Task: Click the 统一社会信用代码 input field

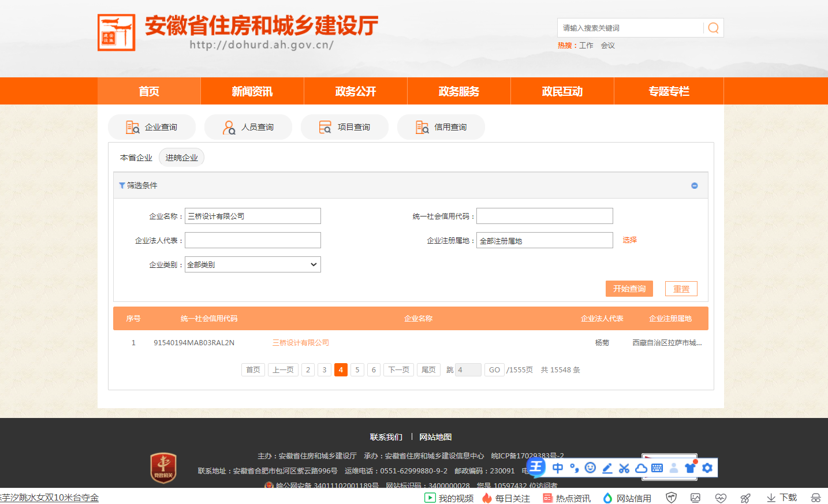Action: [544, 216]
